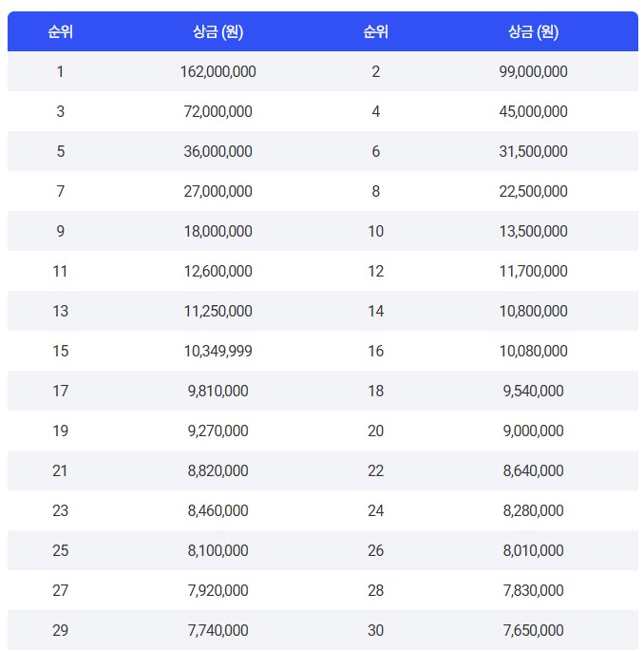The width and height of the screenshot is (644, 651).
Task: Select rank cell 4 beside 45,000,000
Action: 375,111
